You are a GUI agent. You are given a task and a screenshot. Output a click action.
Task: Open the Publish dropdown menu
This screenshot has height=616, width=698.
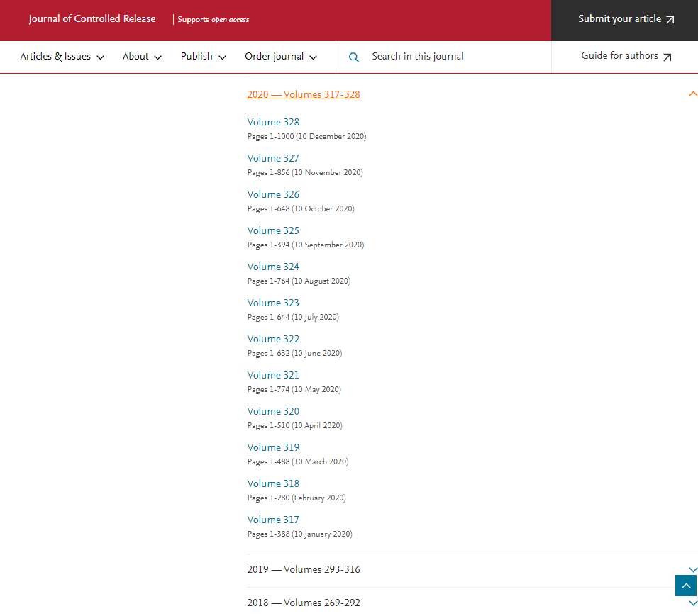204,57
